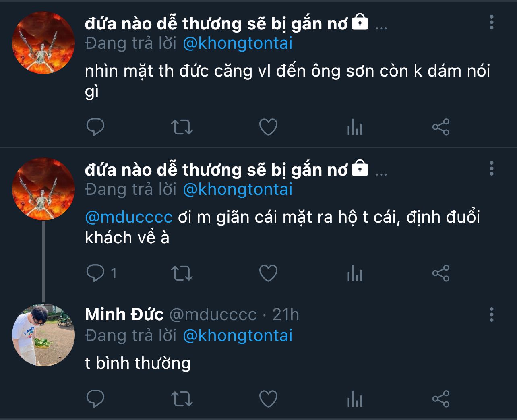Screen dimensions: 517x420
Task: Open @khongtontai link in Minh Đức's reply
Action: 238,335
